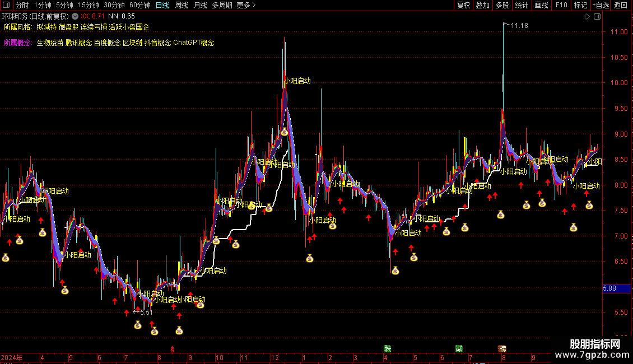Activate the 画线 drawing tools

tap(541, 5)
